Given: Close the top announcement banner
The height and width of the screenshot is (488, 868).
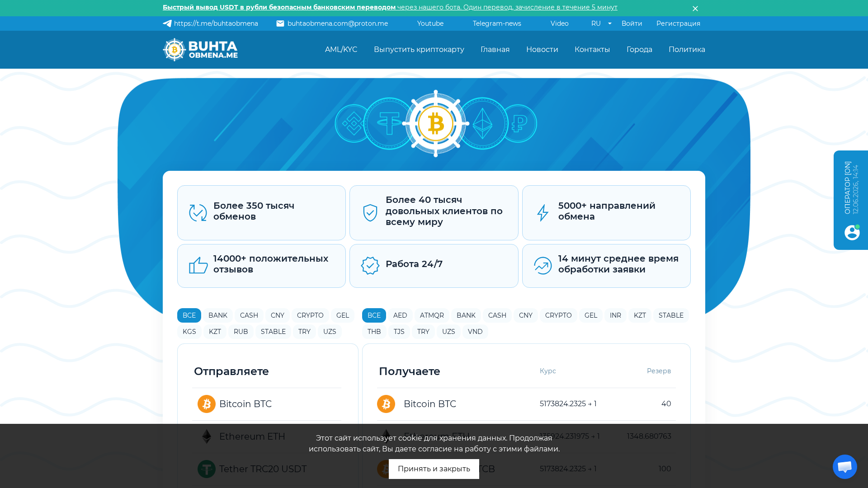Looking at the screenshot, I should (x=695, y=9).
